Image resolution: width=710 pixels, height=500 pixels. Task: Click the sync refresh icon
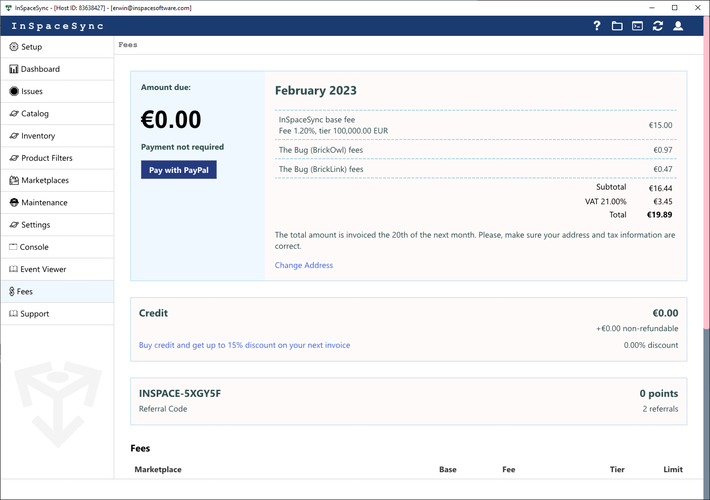tap(657, 26)
